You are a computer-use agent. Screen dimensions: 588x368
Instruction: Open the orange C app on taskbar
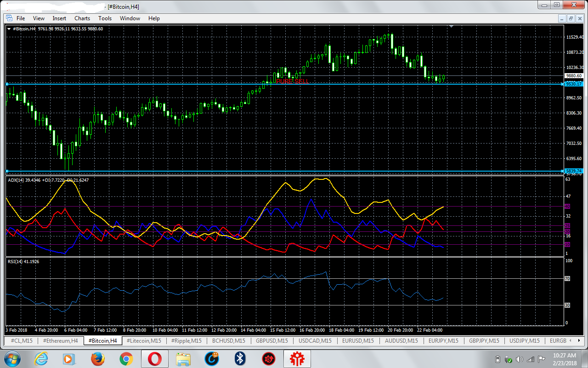pyautogui.click(x=212, y=358)
